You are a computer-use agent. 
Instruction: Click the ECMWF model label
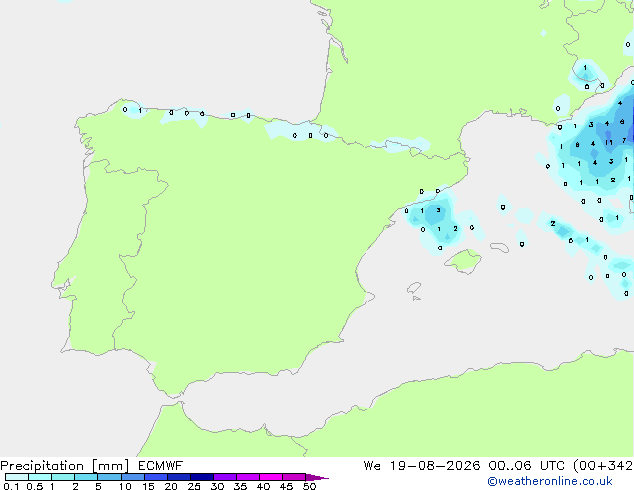point(161,466)
